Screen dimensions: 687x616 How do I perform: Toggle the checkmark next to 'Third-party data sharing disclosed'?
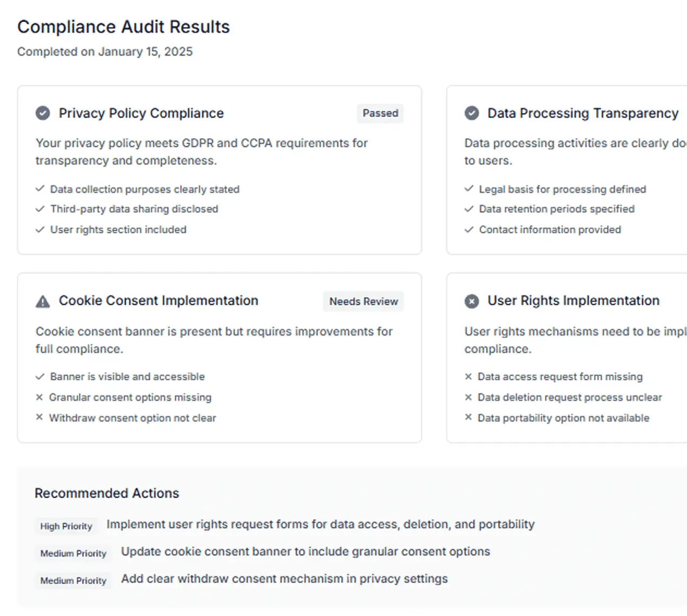(39, 209)
